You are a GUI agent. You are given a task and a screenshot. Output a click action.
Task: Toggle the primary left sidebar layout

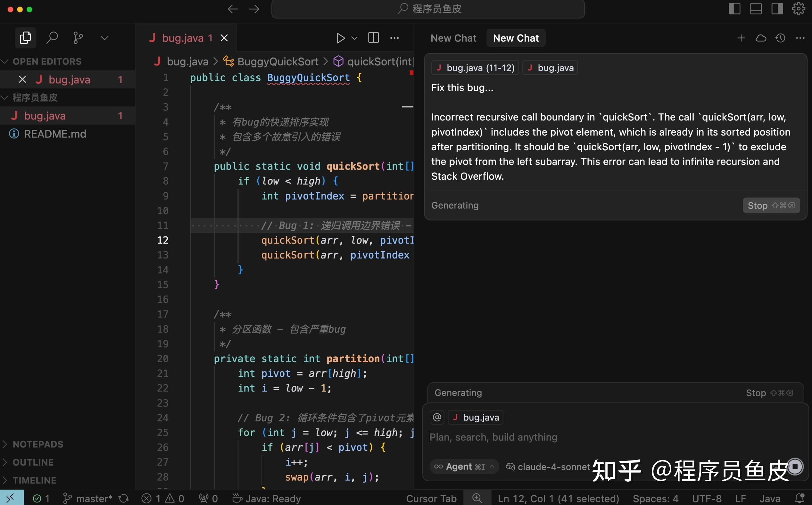(734, 9)
